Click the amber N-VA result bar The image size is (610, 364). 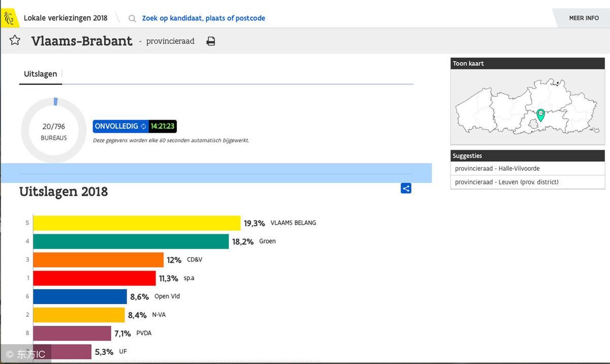pos(79,315)
